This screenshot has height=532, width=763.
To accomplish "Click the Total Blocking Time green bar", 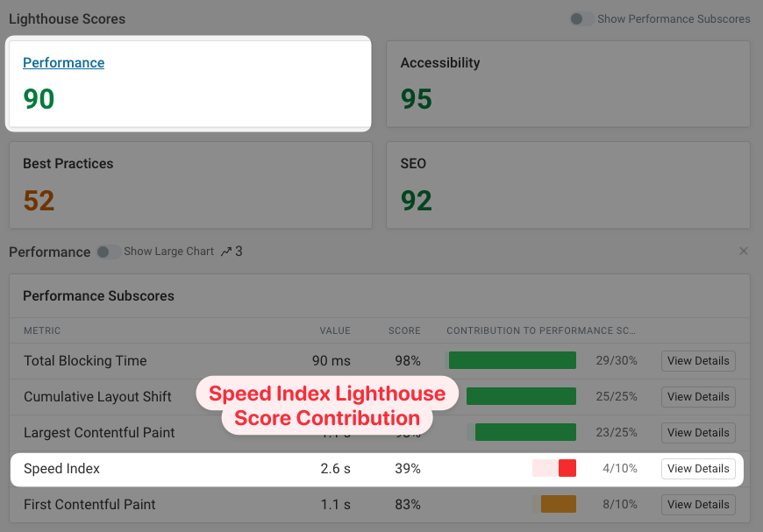I will (512, 360).
